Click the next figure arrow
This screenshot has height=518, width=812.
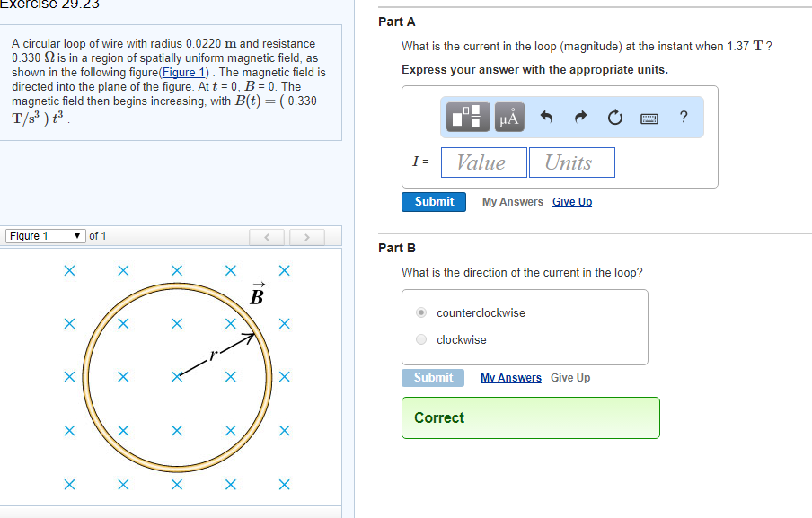click(x=306, y=236)
